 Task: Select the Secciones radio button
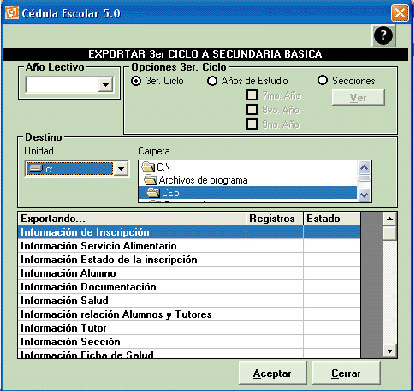[x=322, y=80]
